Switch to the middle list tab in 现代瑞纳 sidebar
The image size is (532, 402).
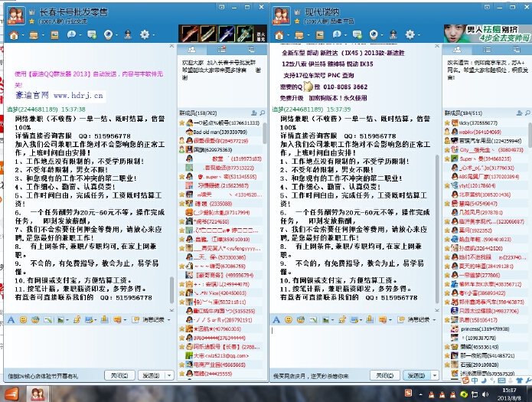point(486,48)
